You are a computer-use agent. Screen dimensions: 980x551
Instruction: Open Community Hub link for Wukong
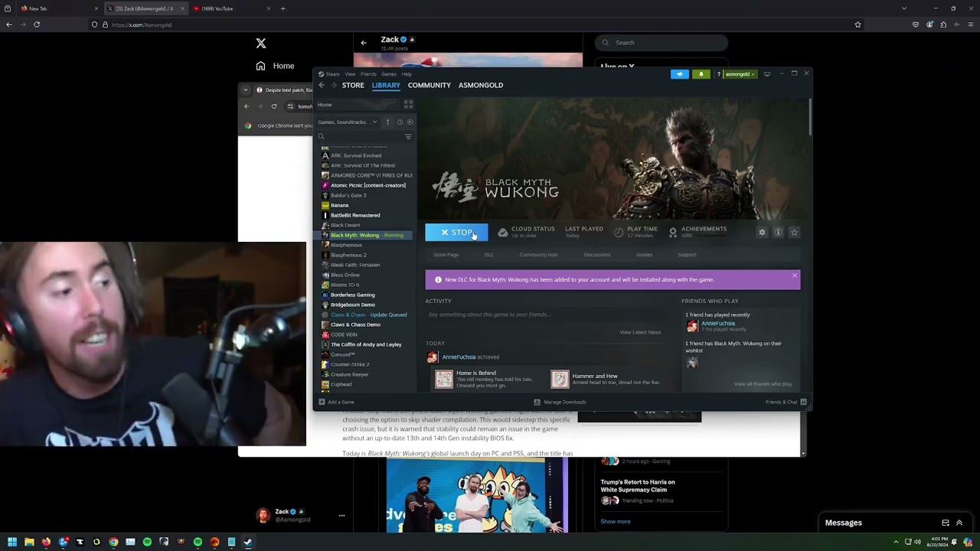[538, 255]
